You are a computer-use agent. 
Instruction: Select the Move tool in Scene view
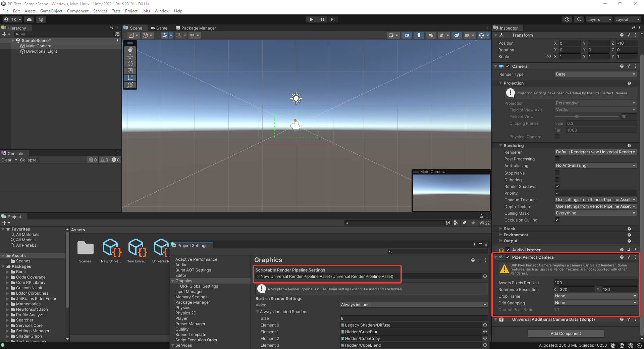point(130,57)
